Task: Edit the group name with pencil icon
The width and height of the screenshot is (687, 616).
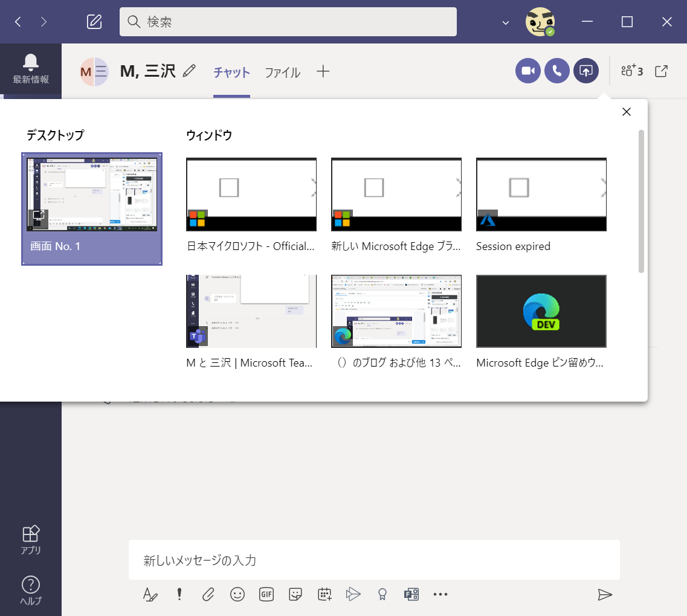Action: pos(189,71)
